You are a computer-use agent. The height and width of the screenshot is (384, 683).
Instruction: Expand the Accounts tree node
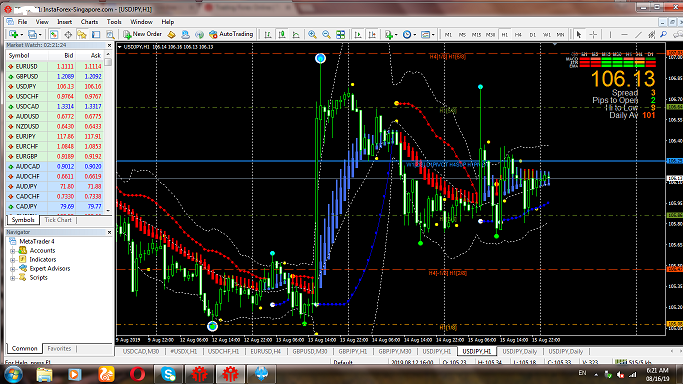coord(13,251)
